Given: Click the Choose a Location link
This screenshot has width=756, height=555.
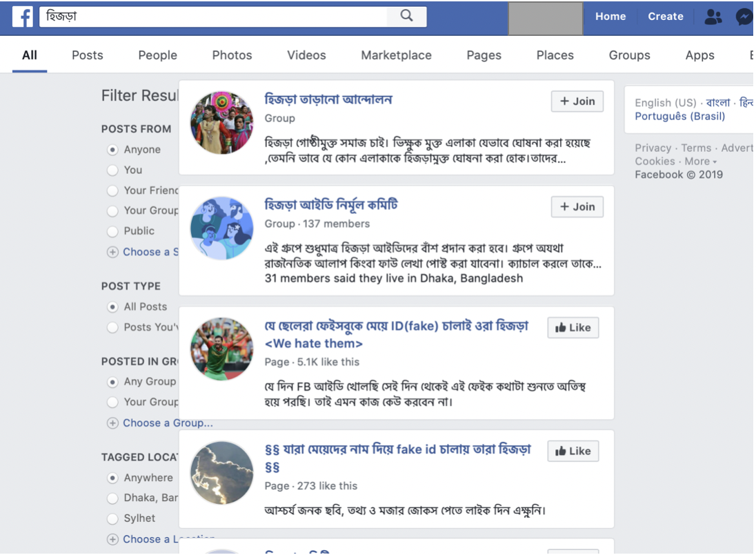Looking at the screenshot, I should 169,540.
